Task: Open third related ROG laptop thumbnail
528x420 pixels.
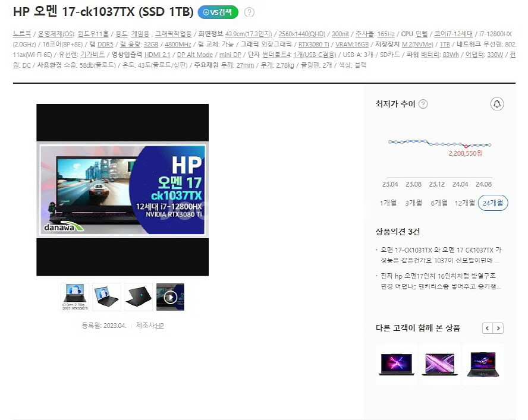Action: pyautogui.click(x=483, y=364)
